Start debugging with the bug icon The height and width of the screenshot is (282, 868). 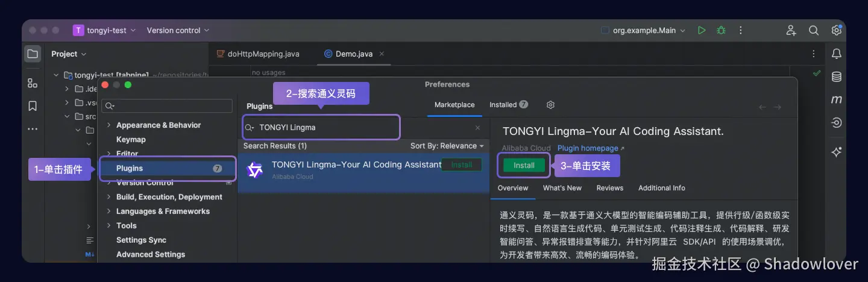(721, 30)
